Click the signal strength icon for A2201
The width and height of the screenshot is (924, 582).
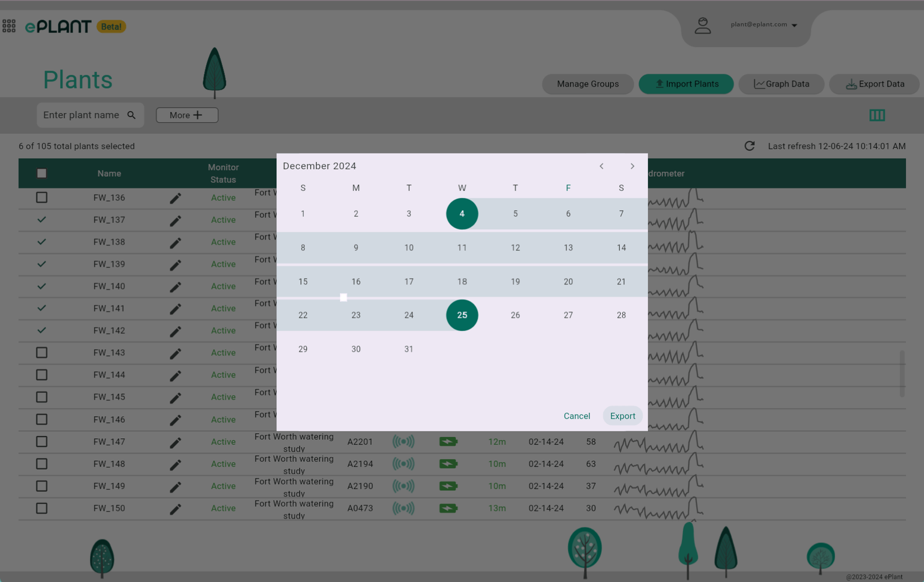pyautogui.click(x=404, y=441)
